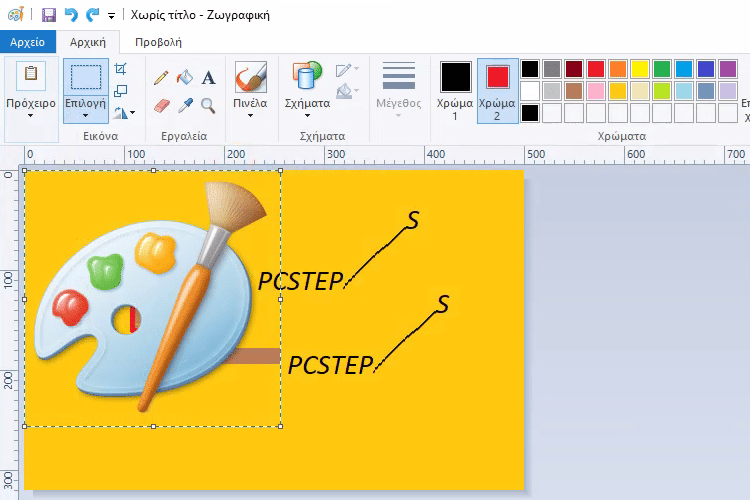
Task: Pick the white palette swatch
Action: point(530,91)
